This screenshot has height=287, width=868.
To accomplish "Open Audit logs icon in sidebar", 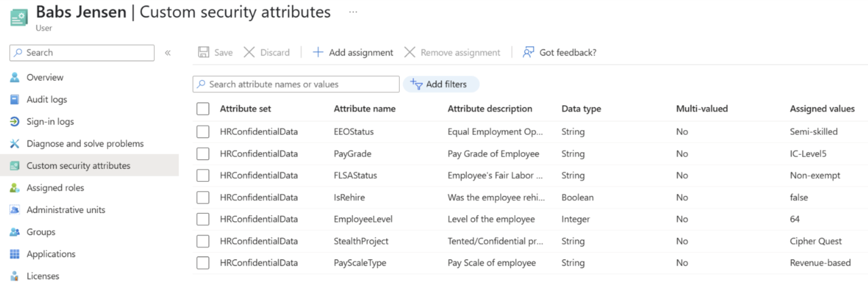I will coord(15,100).
